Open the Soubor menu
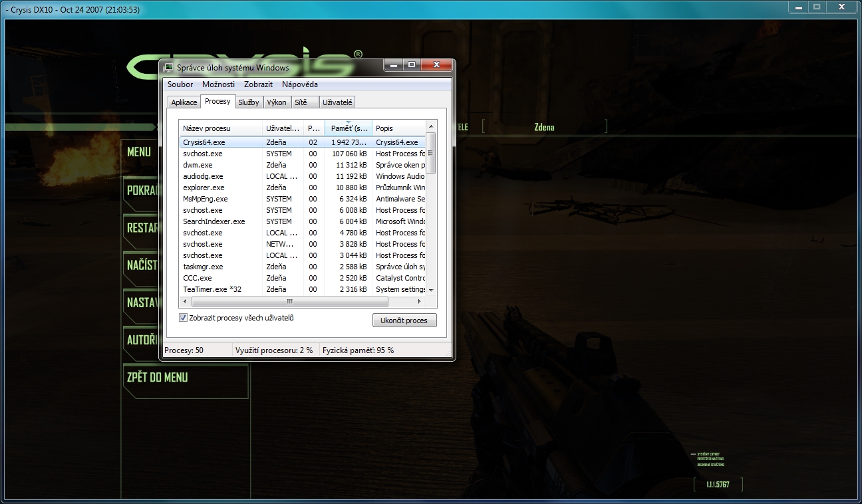This screenshot has width=862, height=504. (x=180, y=84)
